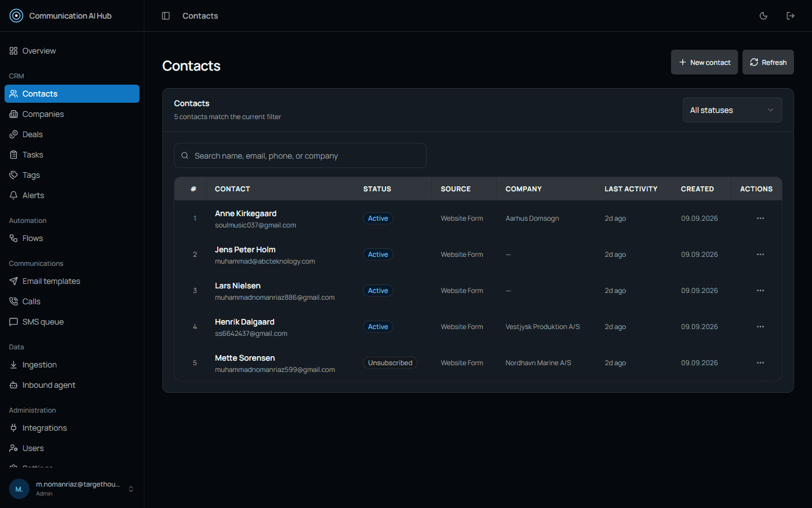Open actions menu for Jens Peter Holm
Screen dimensions: 812x508
pyautogui.click(x=761, y=255)
